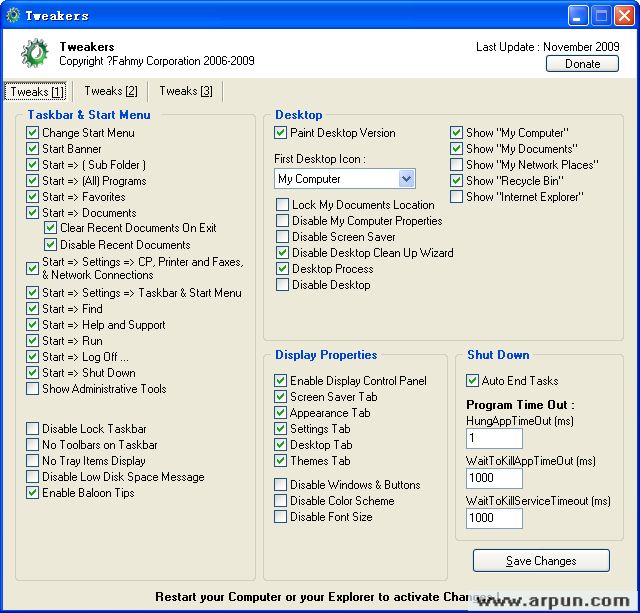640x613 pixels.
Task: Toggle the Screen Saver Tab checkbox
Action: [280, 397]
